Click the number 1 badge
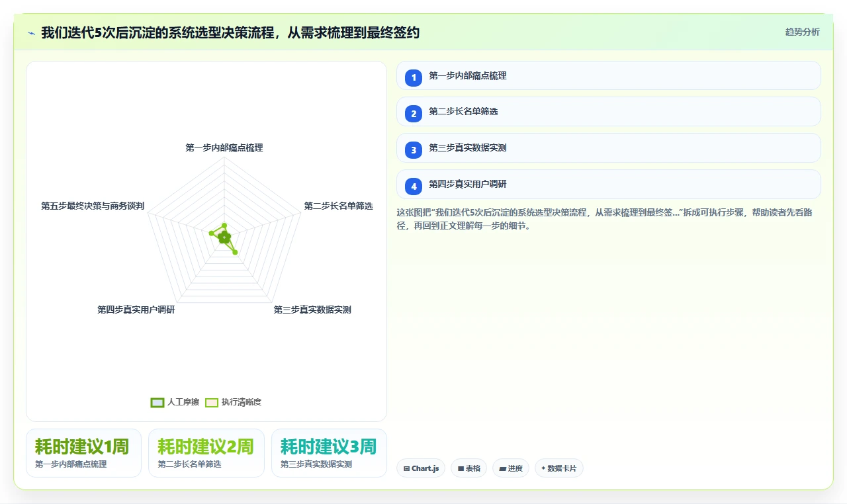 (414, 77)
